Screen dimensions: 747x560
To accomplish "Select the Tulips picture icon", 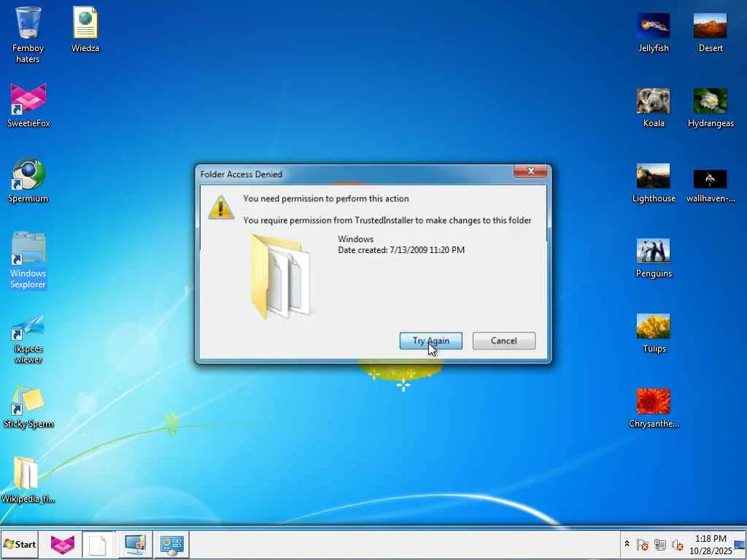I will coord(653,332).
